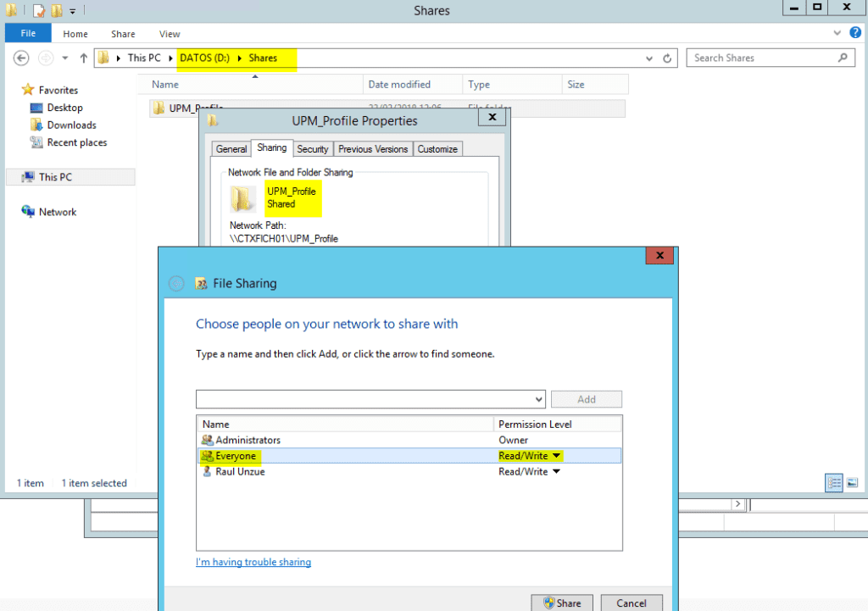This screenshot has height=611, width=868.
Task: Open Downloads from the navigation pane
Action: coord(72,125)
